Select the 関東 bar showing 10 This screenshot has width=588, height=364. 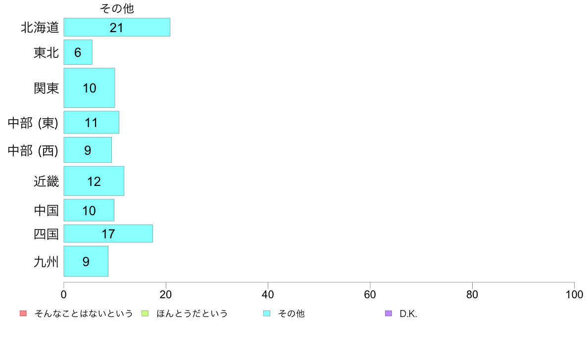click(x=89, y=88)
